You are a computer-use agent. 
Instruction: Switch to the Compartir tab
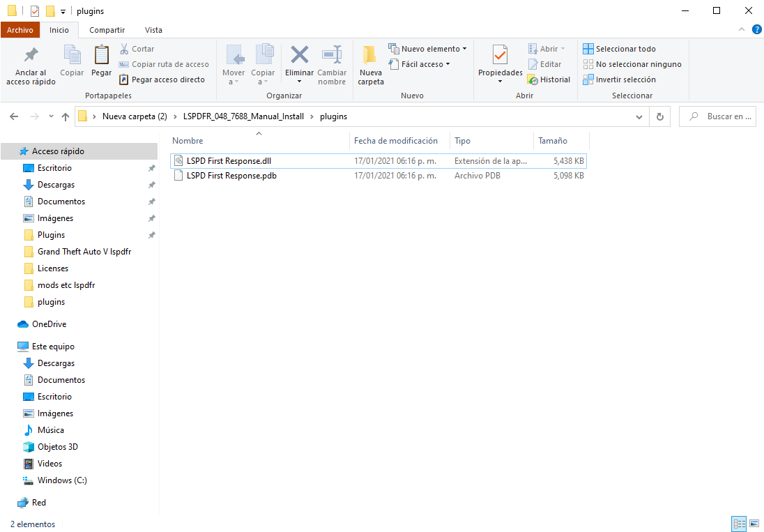107,30
